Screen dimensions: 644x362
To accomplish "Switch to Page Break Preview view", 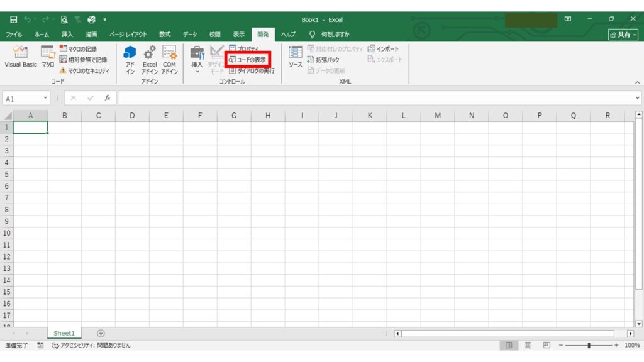I will click(547, 346).
